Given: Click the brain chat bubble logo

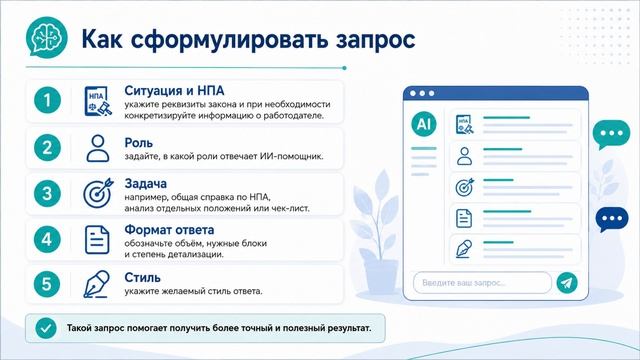Looking at the screenshot, I should tap(47, 38).
